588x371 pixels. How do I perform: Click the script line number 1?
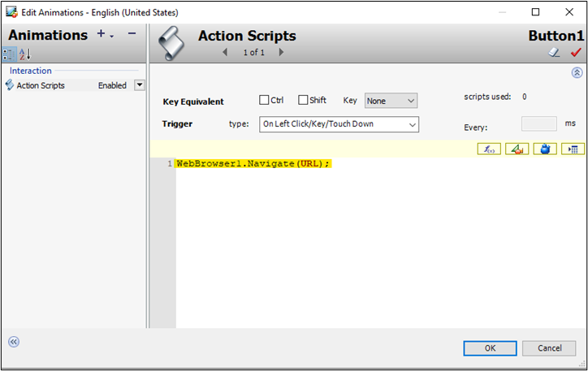[x=170, y=164]
